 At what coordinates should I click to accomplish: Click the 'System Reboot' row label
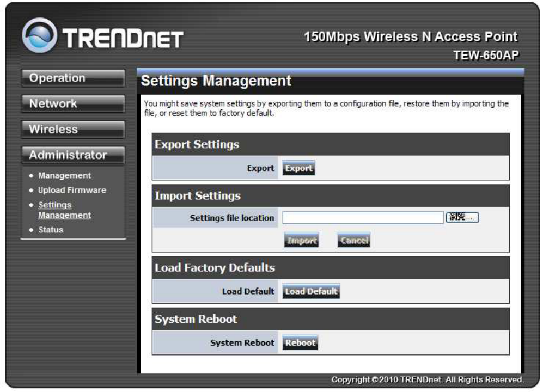point(242,343)
